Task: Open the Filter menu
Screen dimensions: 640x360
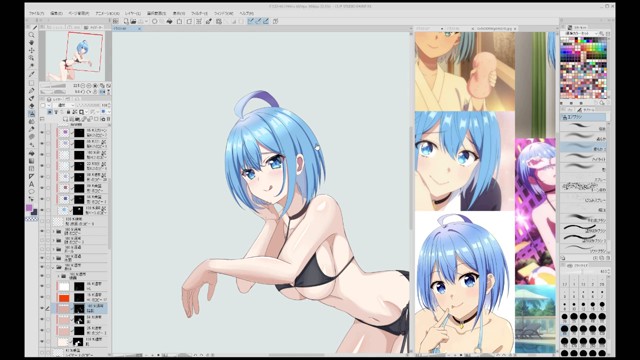Action: click(199, 13)
